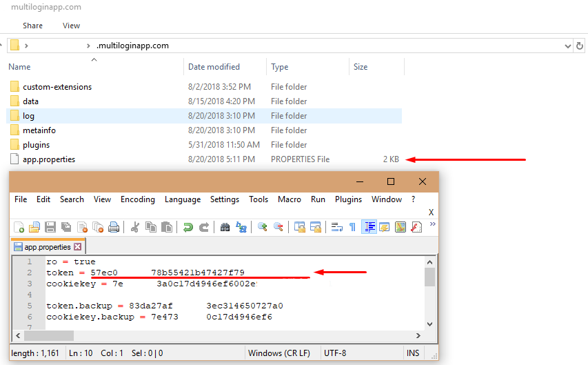Click .multiloginapp.com in the address path

pyautogui.click(x=133, y=46)
